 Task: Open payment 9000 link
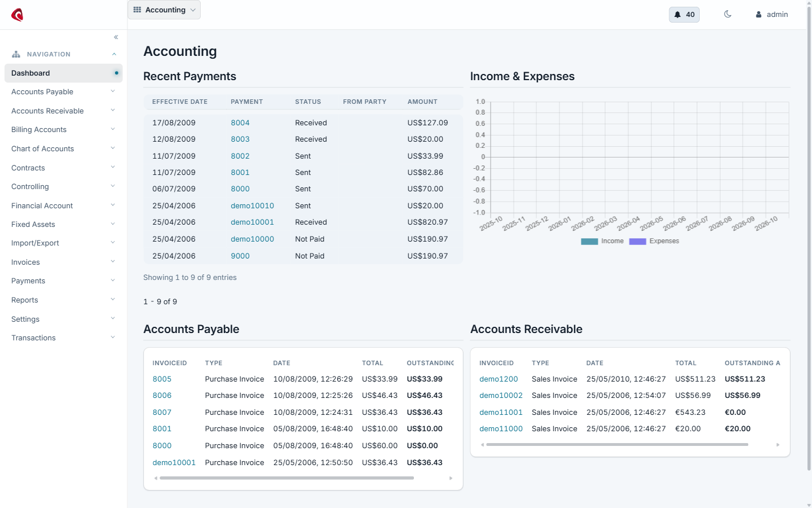240,256
